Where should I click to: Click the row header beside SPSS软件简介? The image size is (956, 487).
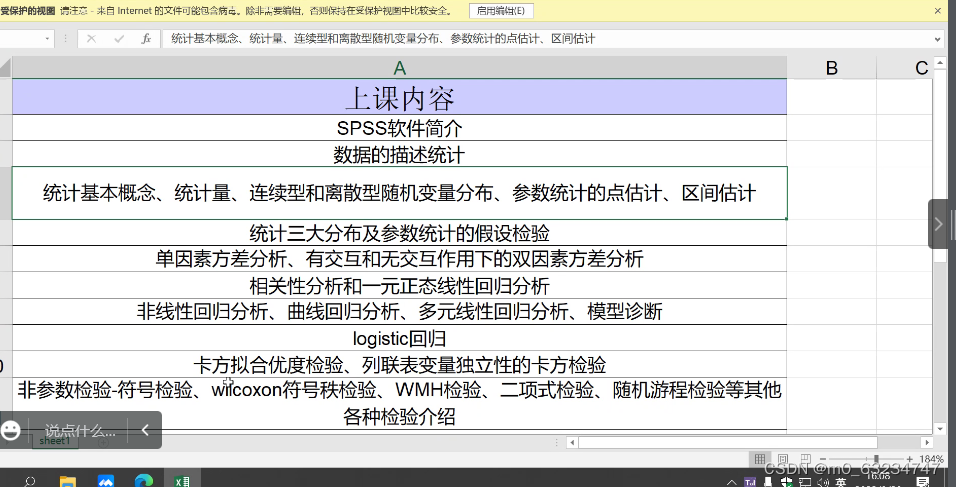[5, 128]
